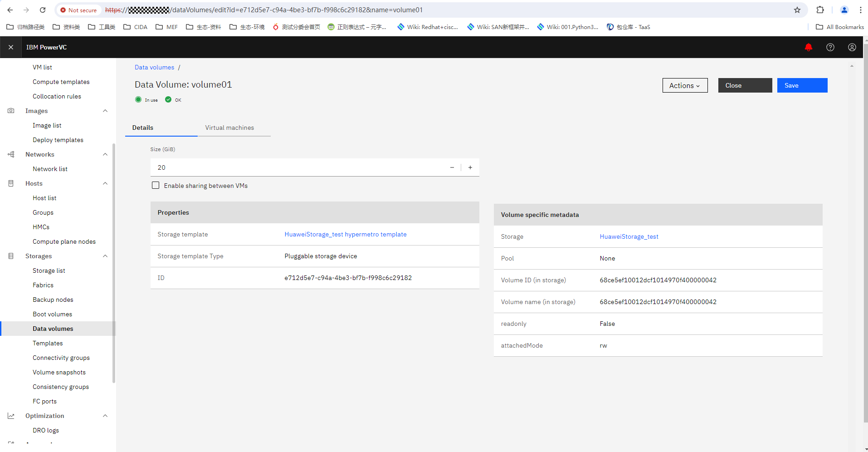
Task: Click the Save button
Action: (802, 85)
